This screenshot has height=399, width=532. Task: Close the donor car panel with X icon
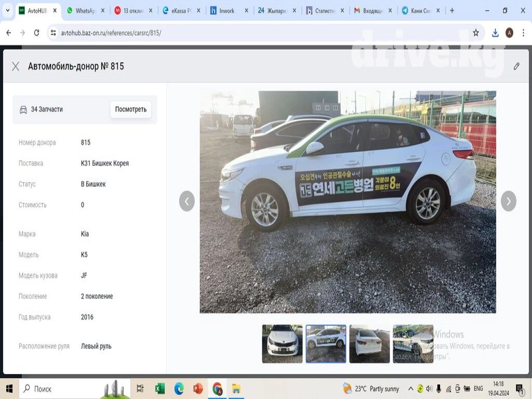point(16,66)
